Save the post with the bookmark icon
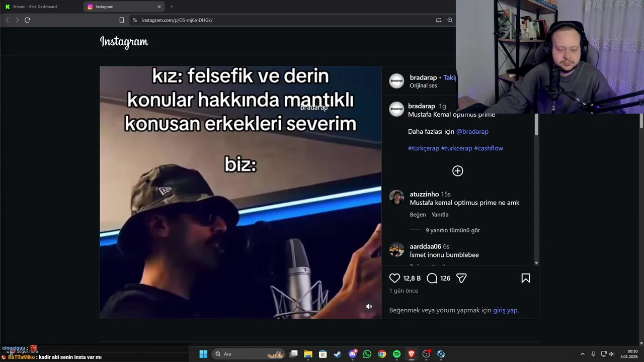This screenshot has width=644, height=362. (526, 278)
